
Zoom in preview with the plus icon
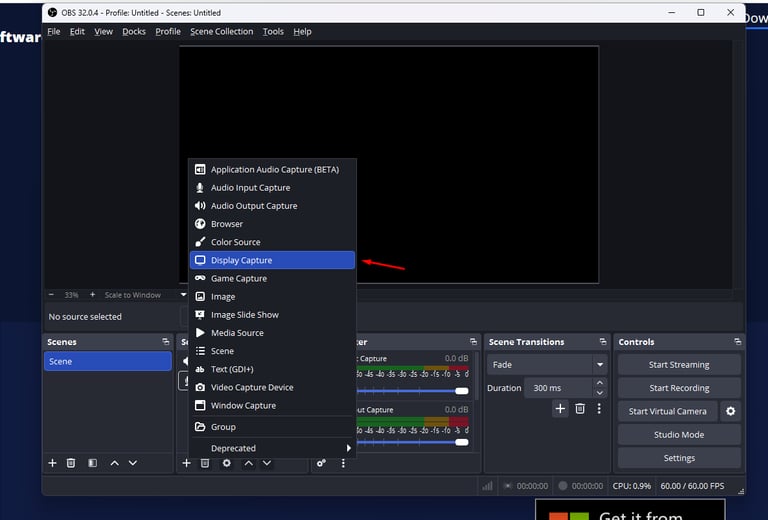tap(93, 295)
